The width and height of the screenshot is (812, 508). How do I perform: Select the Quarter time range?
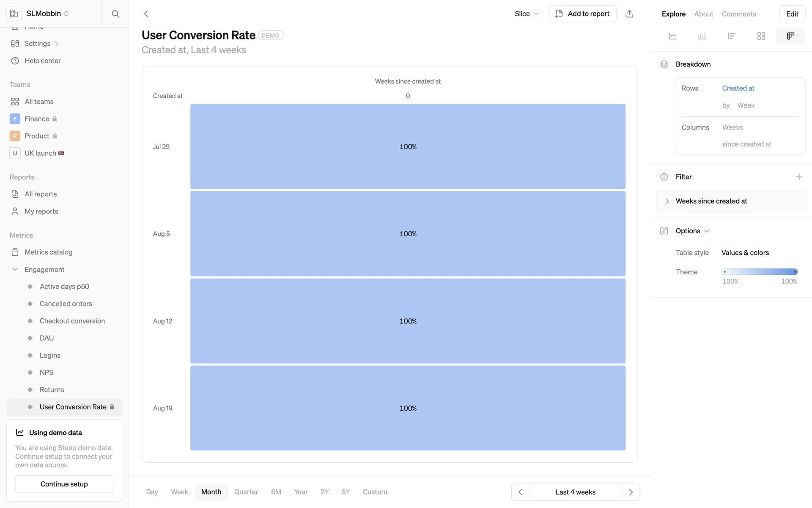[x=246, y=492]
